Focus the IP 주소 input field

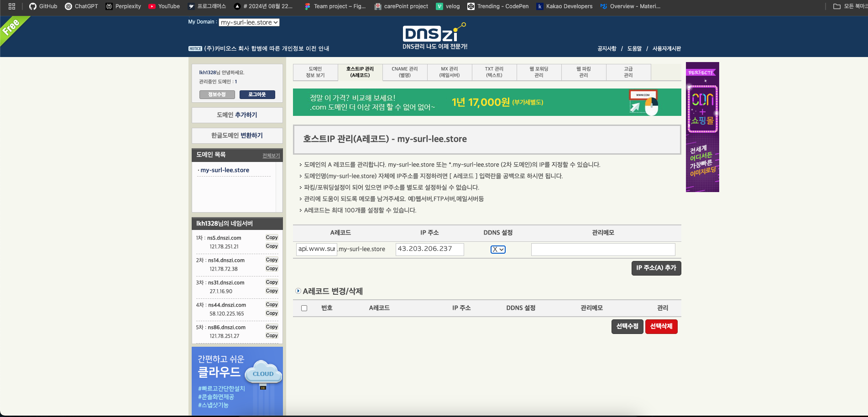pos(429,249)
